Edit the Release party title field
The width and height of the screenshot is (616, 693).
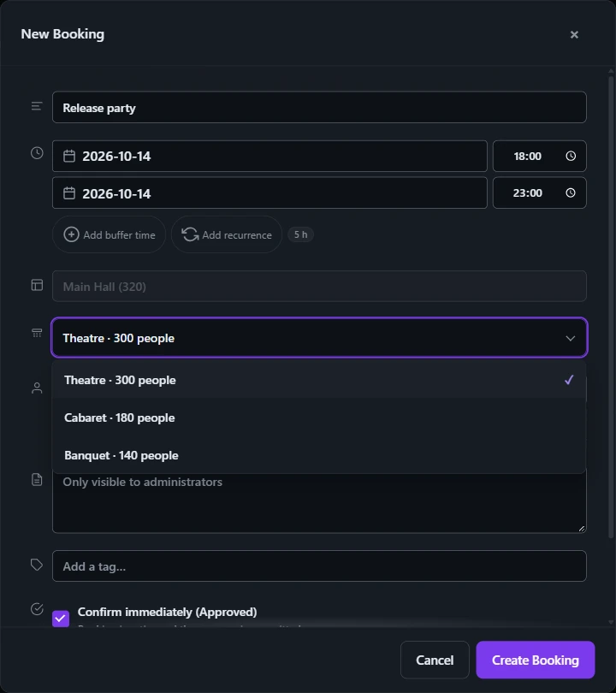tap(319, 107)
